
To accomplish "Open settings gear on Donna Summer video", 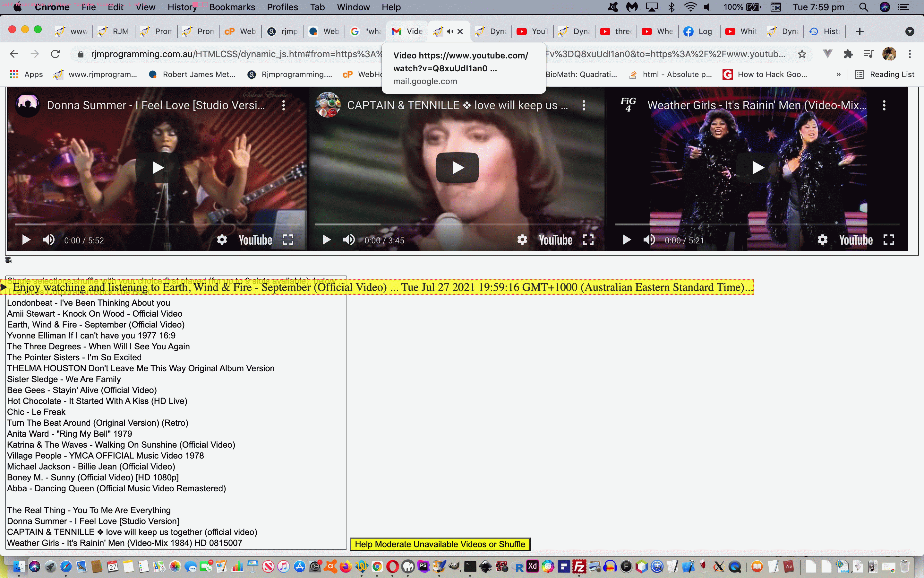I will tap(222, 240).
